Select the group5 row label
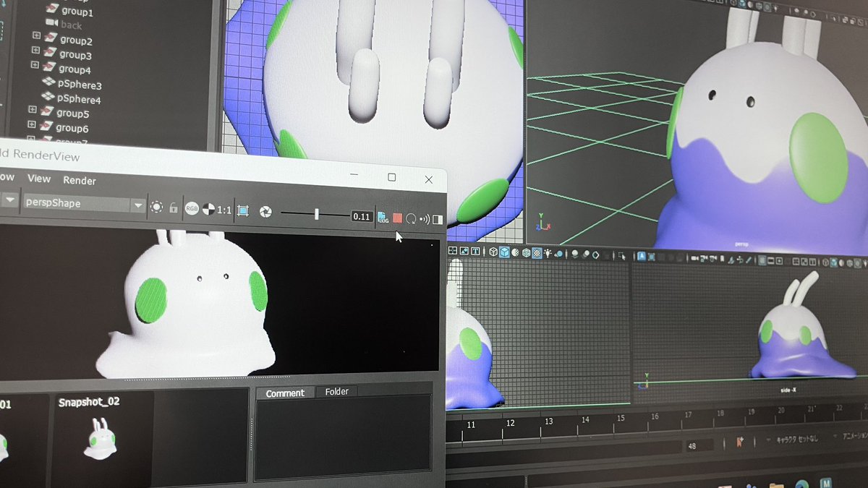Viewport: 868px width, 488px height. click(72, 114)
